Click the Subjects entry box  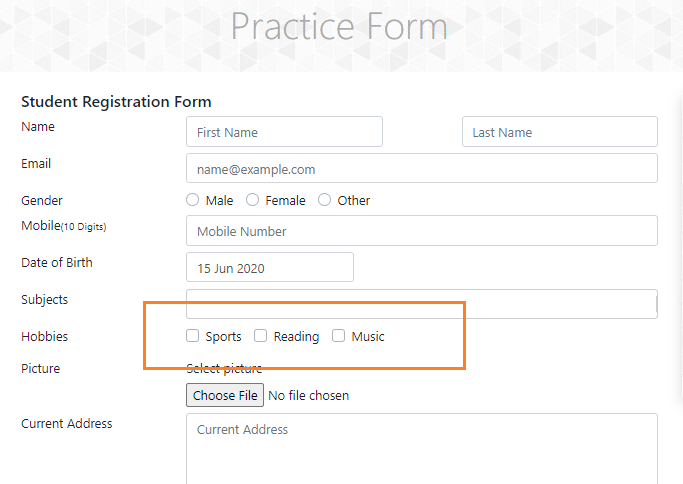[x=421, y=303]
